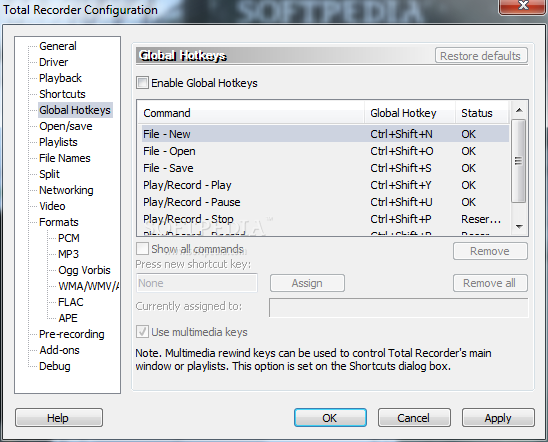The image size is (548, 442).
Task: Click the Currently assigned to field
Action: tap(398, 307)
